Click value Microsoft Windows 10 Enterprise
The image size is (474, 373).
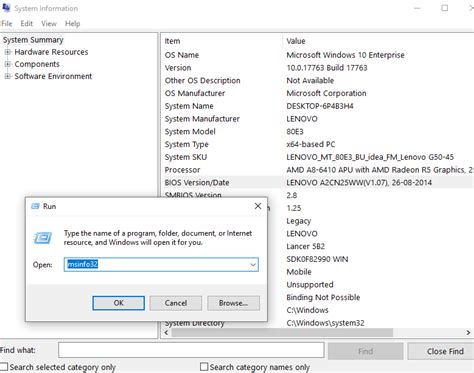coord(345,55)
